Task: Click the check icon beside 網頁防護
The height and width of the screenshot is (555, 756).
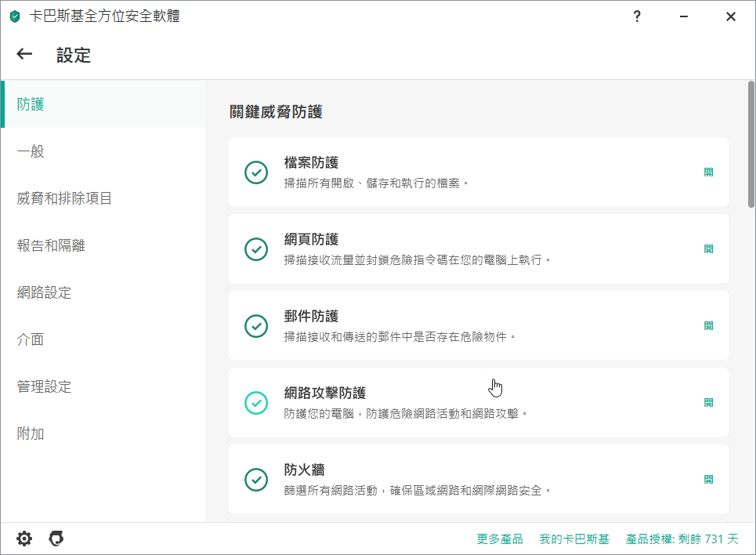Action: pyautogui.click(x=256, y=249)
